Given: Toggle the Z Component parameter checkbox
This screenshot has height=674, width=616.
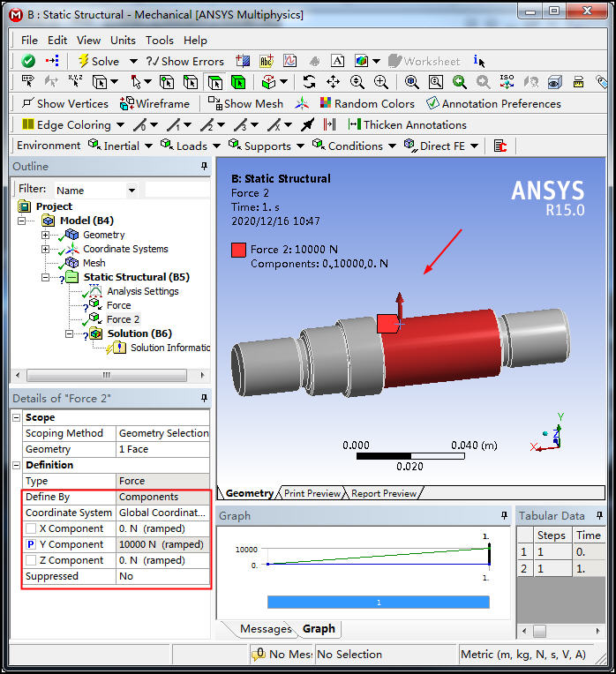Looking at the screenshot, I should [31, 560].
